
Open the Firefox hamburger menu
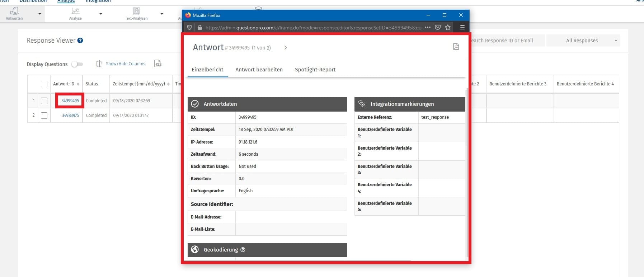click(x=462, y=27)
